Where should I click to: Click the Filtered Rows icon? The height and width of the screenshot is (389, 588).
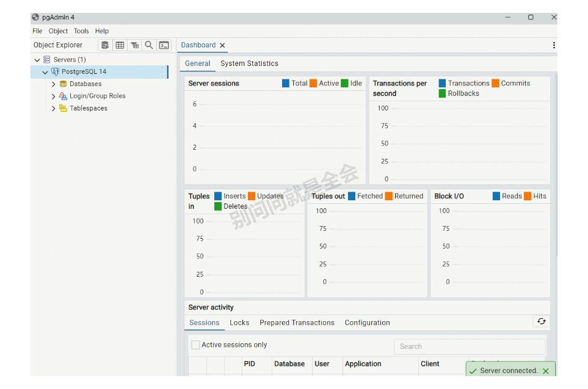coord(134,45)
